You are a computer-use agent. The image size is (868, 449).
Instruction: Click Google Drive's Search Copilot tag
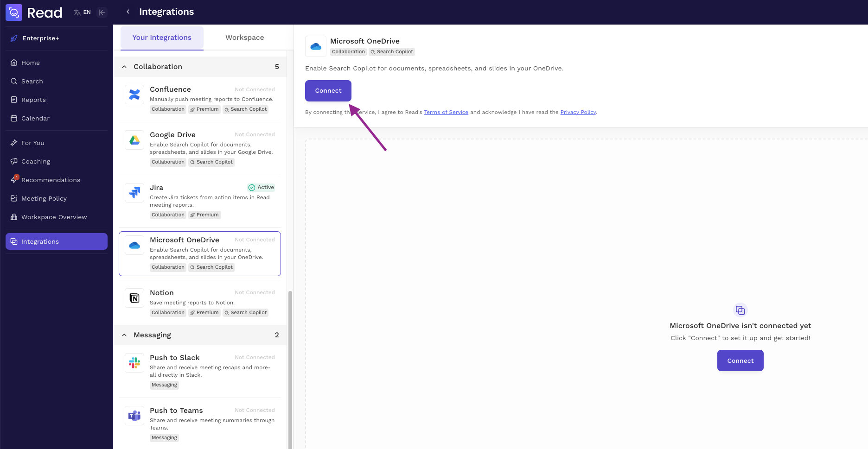pyautogui.click(x=211, y=162)
